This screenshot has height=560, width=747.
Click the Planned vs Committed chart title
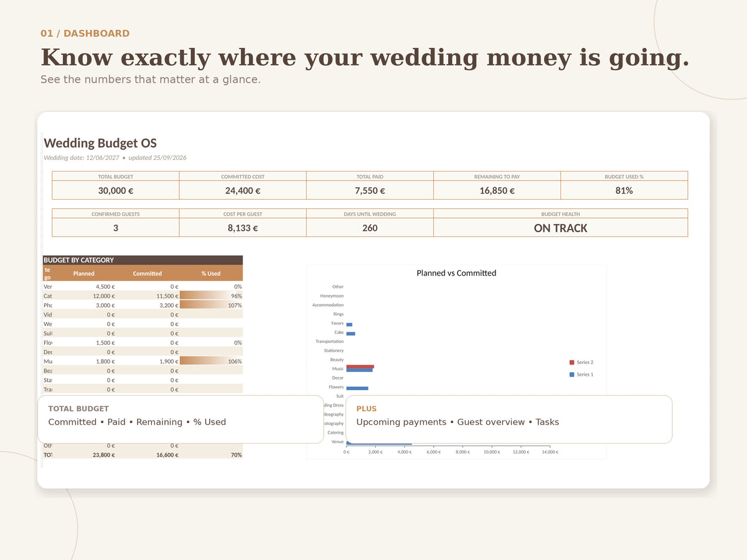tap(456, 273)
